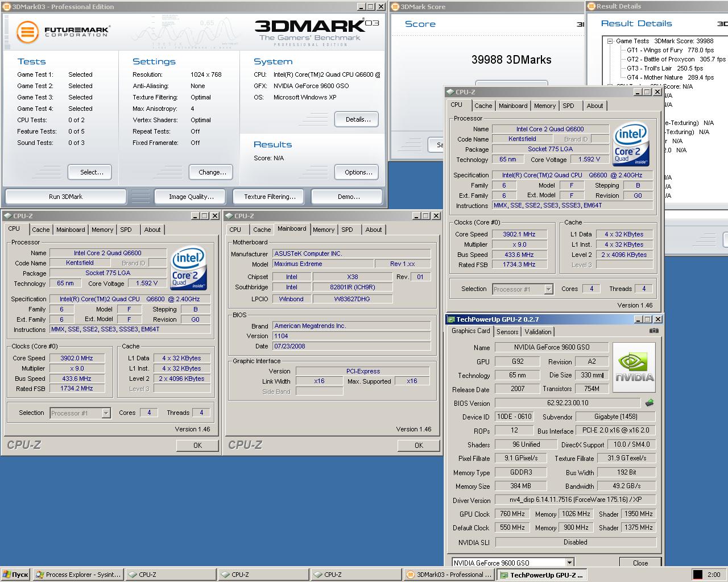728x582 pixels.
Task: Click the GPU-Z screenshot camera icon
Action: pyautogui.click(x=653, y=331)
